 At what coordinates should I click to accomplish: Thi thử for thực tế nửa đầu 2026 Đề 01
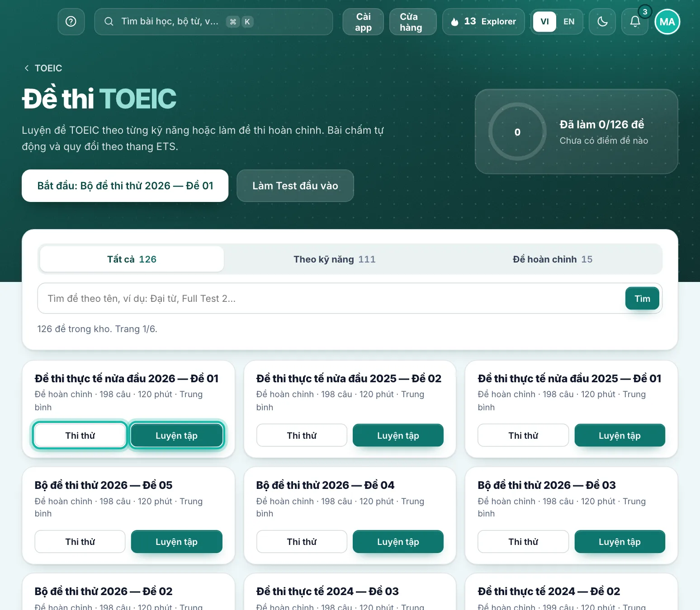[80, 436]
